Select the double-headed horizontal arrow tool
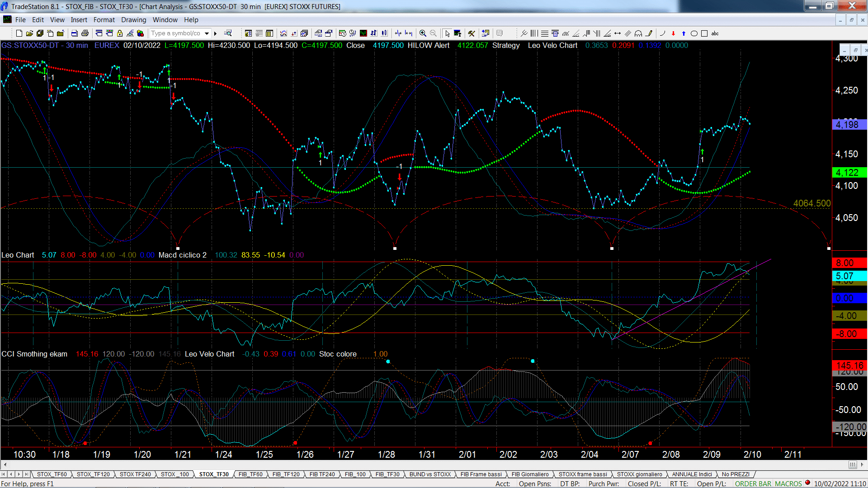This screenshot has height=488, width=868. pyautogui.click(x=618, y=33)
